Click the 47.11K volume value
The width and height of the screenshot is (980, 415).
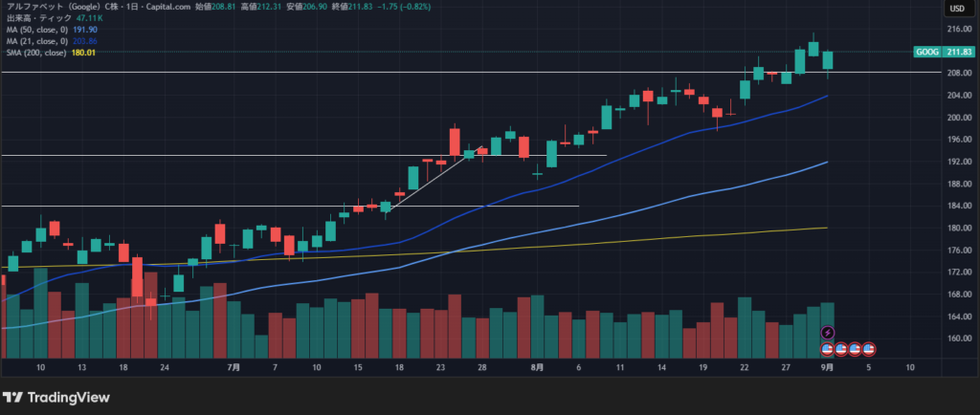[x=90, y=18]
